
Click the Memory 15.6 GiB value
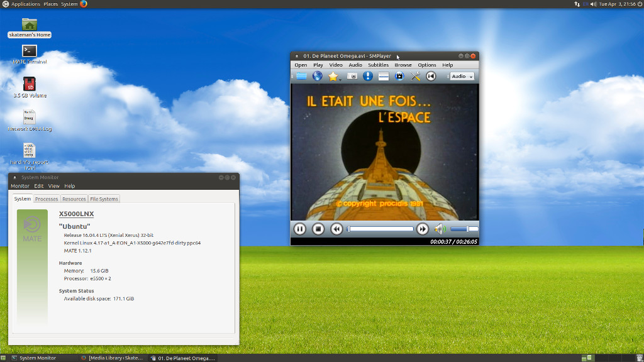[99, 271]
